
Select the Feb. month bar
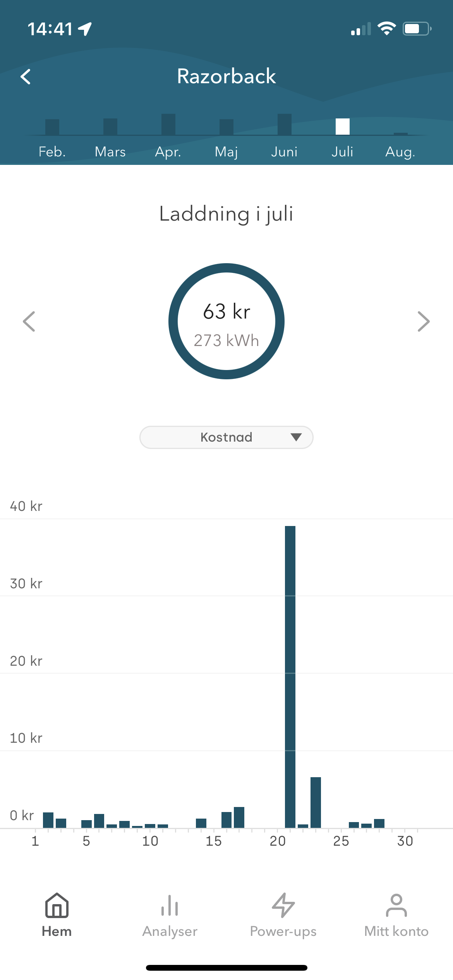[52, 127]
